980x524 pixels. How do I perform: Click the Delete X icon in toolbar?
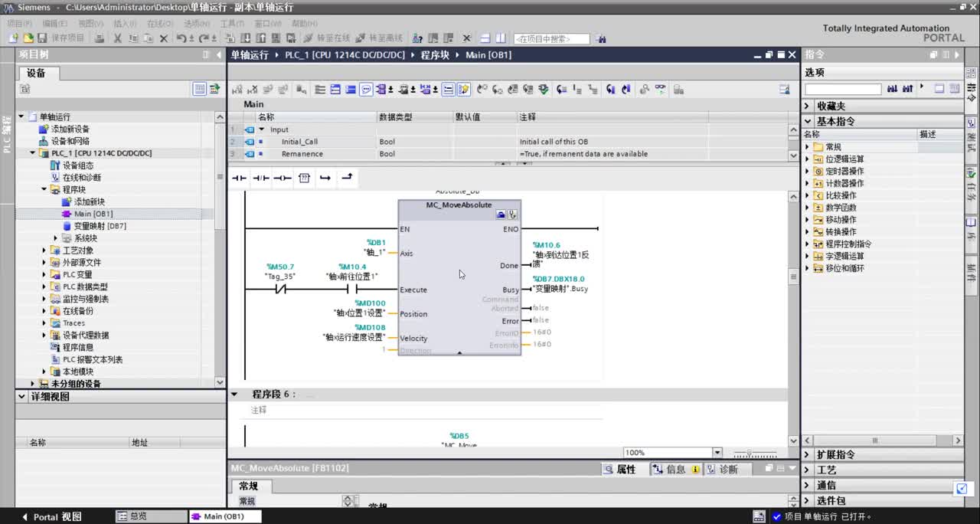point(163,38)
